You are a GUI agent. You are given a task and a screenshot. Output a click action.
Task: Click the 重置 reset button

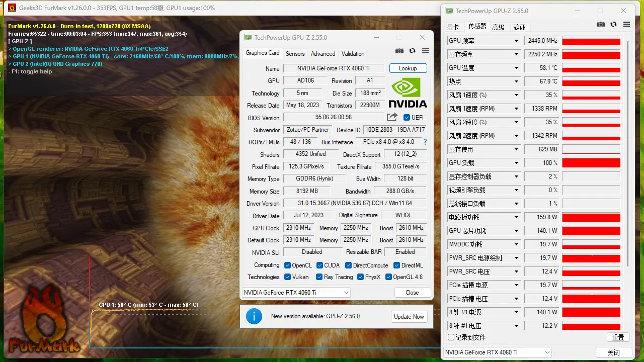tap(618, 337)
